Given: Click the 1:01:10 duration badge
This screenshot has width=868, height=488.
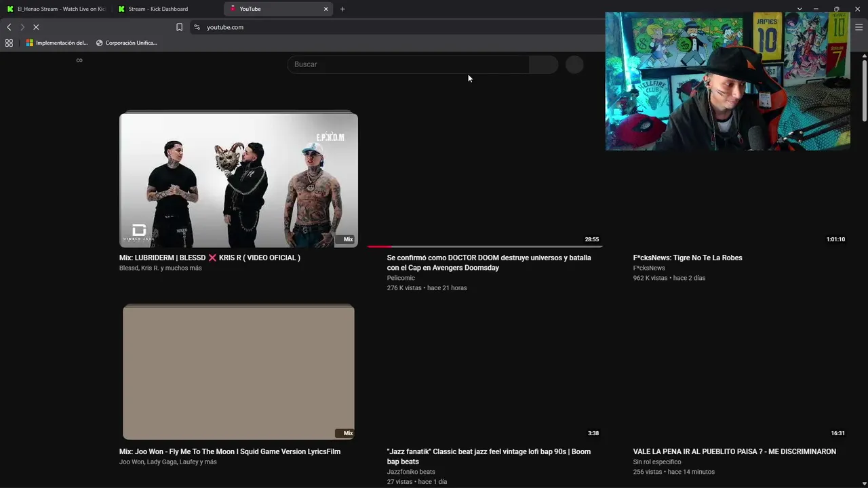Looking at the screenshot, I should coord(835,239).
